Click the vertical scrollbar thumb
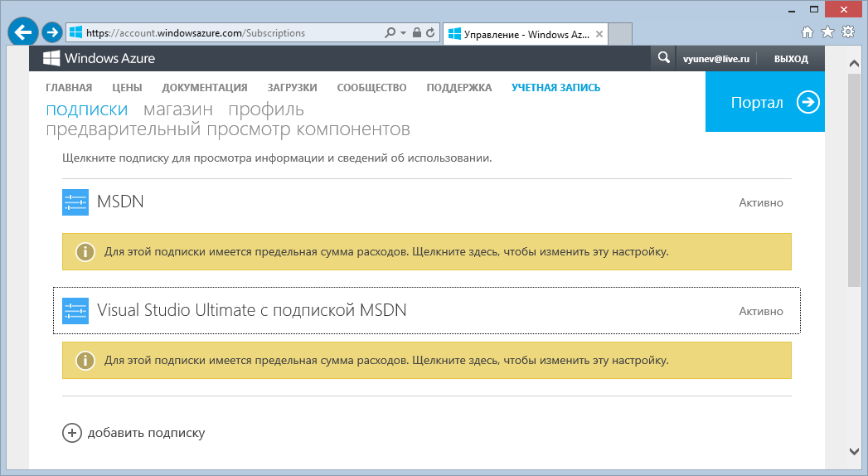This screenshot has width=868, height=476. 854,180
